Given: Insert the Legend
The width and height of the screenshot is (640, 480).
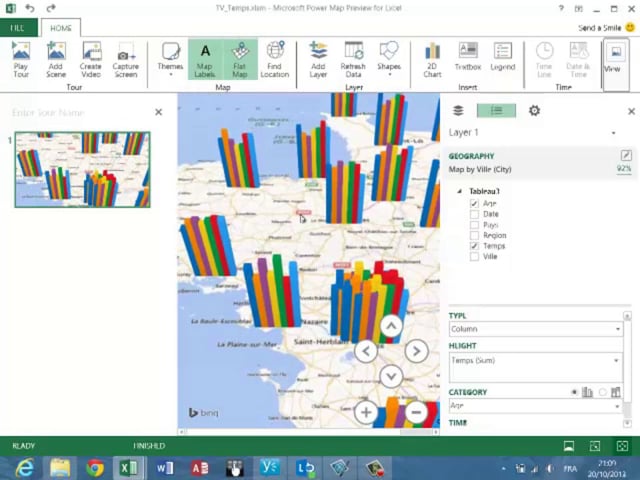Looking at the screenshot, I should point(502,57).
